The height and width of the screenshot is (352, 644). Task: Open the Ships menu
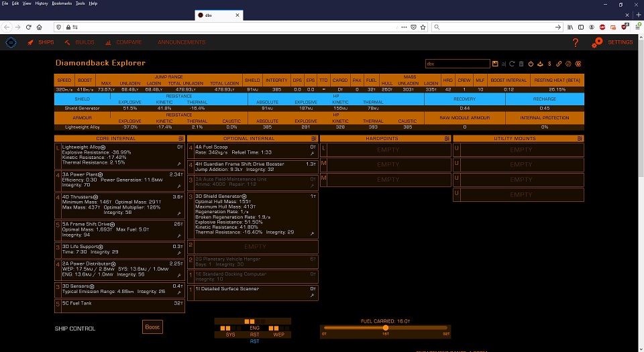[x=41, y=42]
